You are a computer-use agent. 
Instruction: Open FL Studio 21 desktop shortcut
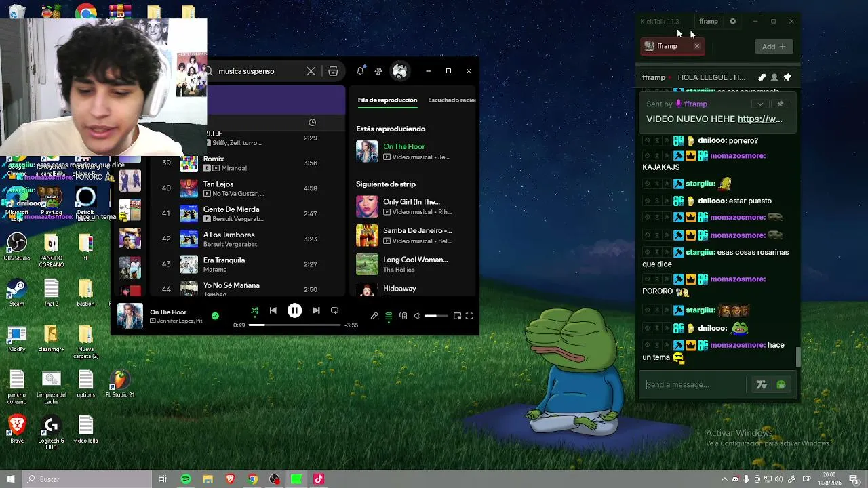pyautogui.click(x=120, y=384)
